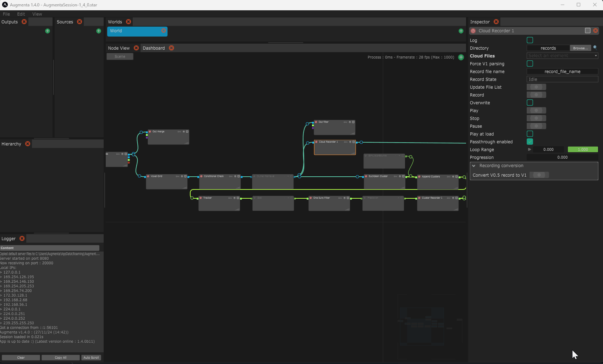Switch to the Dashboard tab
The image size is (603, 364).
[x=154, y=48]
